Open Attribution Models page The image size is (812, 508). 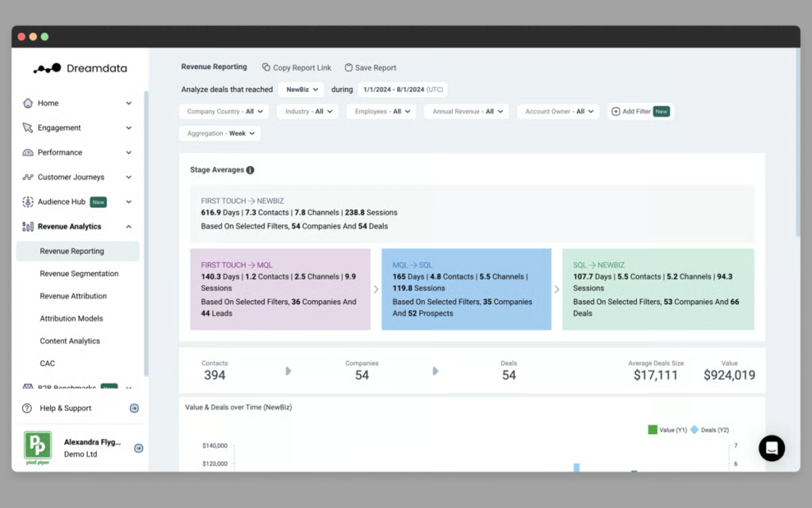point(71,318)
